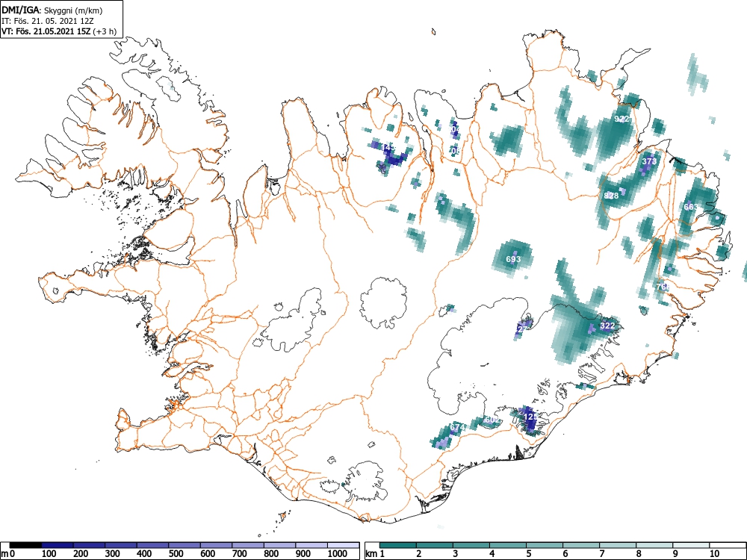
Task: Click the '125' value on southern glacier
Action: 530,417
